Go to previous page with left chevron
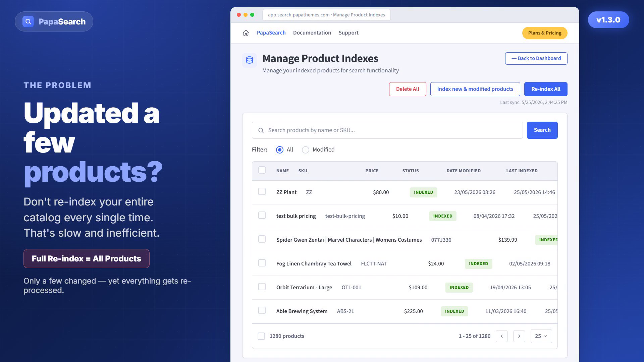Image resolution: width=644 pixels, height=362 pixels. click(502, 336)
